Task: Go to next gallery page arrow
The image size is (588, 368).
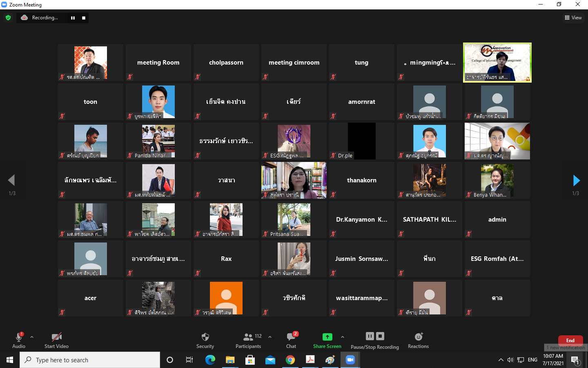Action: [x=576, y=180]
